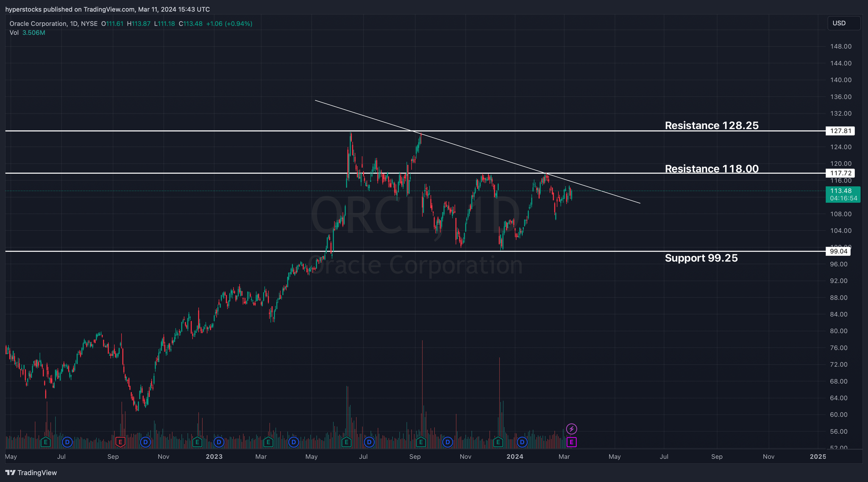The height and width of the screenshot is (482, 868).
Task: Click the dividend D marker near January 2024
Action: pyautogui.click(x=522, y=442)
